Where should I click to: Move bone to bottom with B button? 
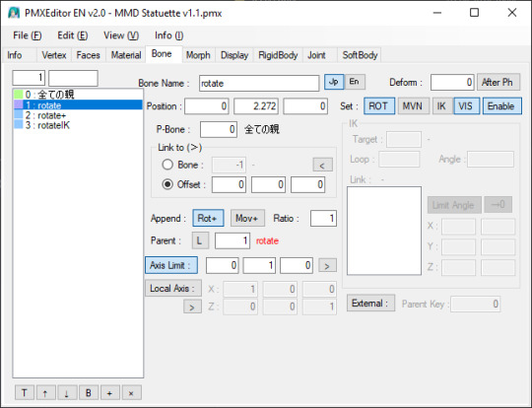pos(89,393)
